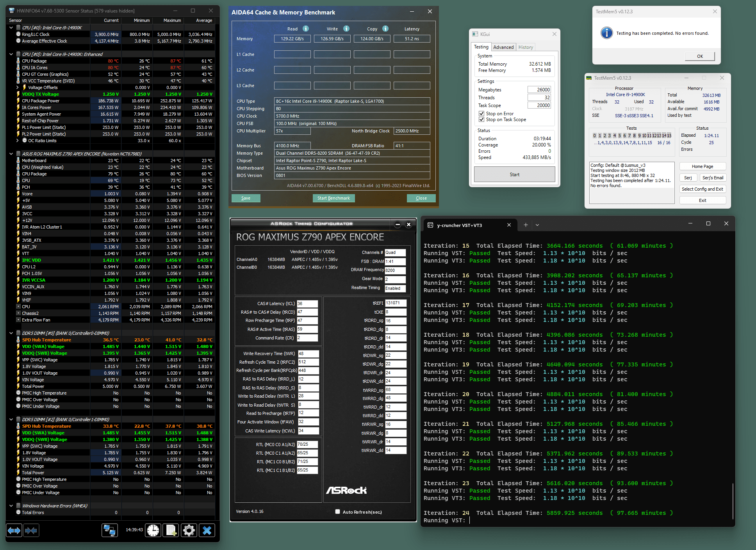Toggle Stop on Task Scope checkbox

point(481,120)
